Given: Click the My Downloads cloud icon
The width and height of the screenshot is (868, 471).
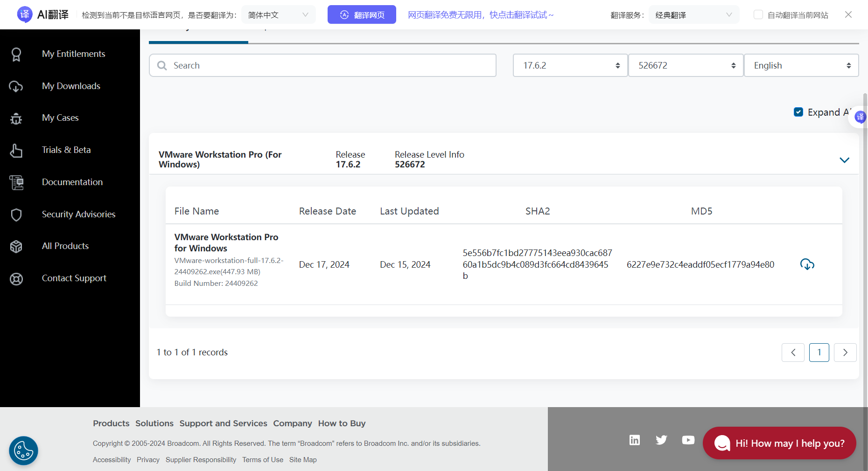Looking at the screenshot, I should tap(16, 86).
